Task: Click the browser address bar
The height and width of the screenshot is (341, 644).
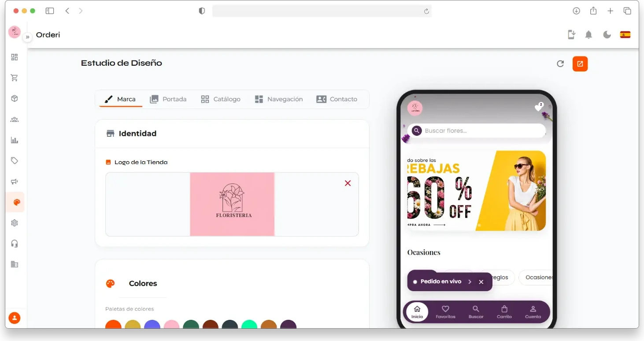Action: tap(322, 11)
